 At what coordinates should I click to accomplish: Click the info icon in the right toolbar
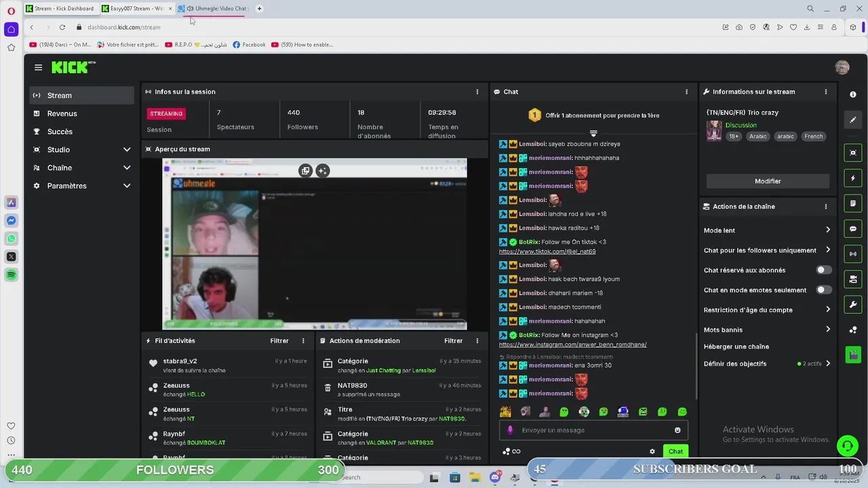(x=853, y=95)
